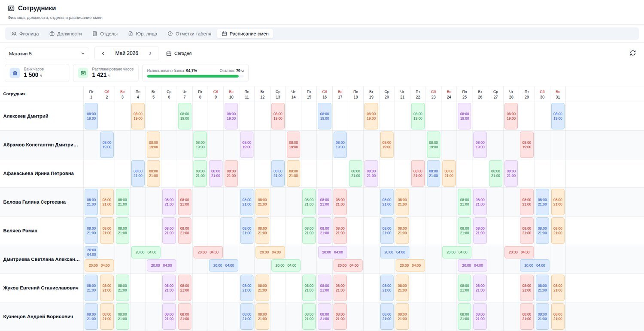Viewport: 644px width, 331px height.
Task: Click the 1 500 ч bank hours value
Action: [33, 75]
